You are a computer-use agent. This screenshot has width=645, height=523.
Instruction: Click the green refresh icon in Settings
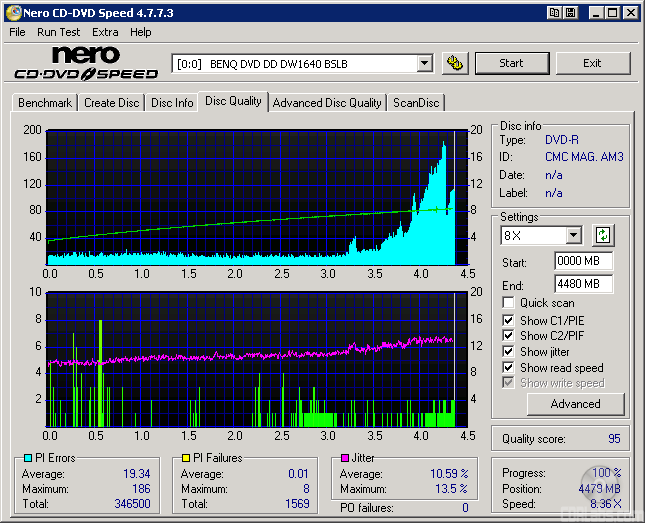tap(603, 236)
